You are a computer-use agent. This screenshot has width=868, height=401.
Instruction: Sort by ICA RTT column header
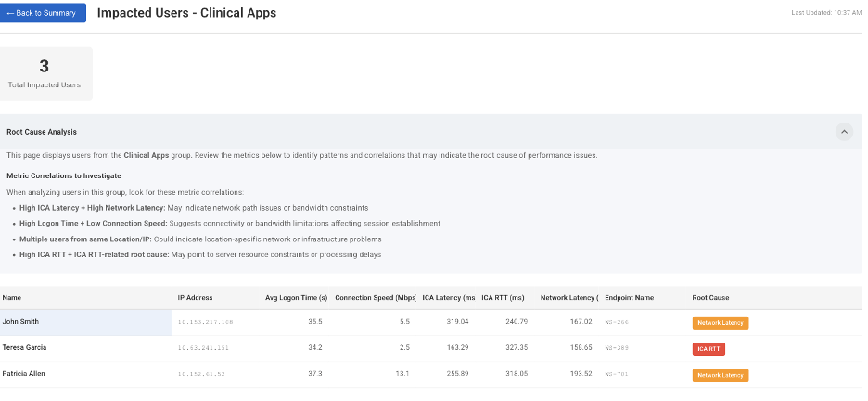(503, 297)
